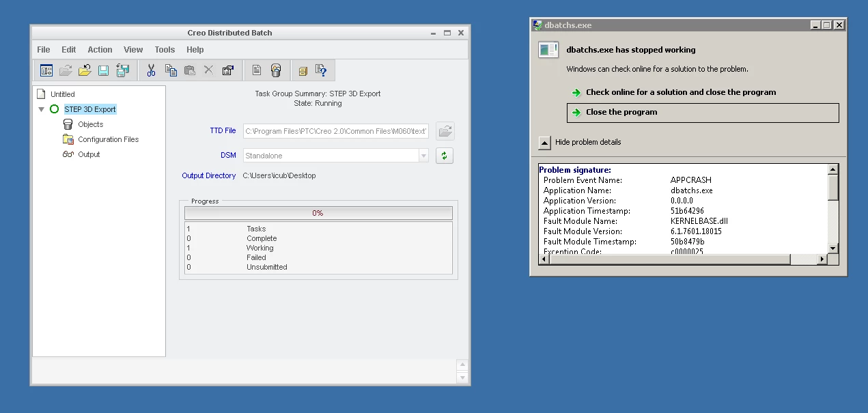This screenshot has height=413, width=868.
Task: Click the single floppy disk save icon
Action: 104,70
